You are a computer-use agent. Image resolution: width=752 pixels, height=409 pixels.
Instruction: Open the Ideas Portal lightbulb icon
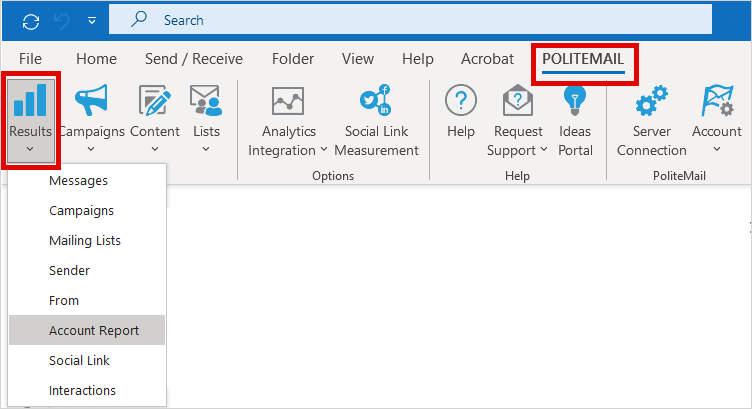point(575,100)
